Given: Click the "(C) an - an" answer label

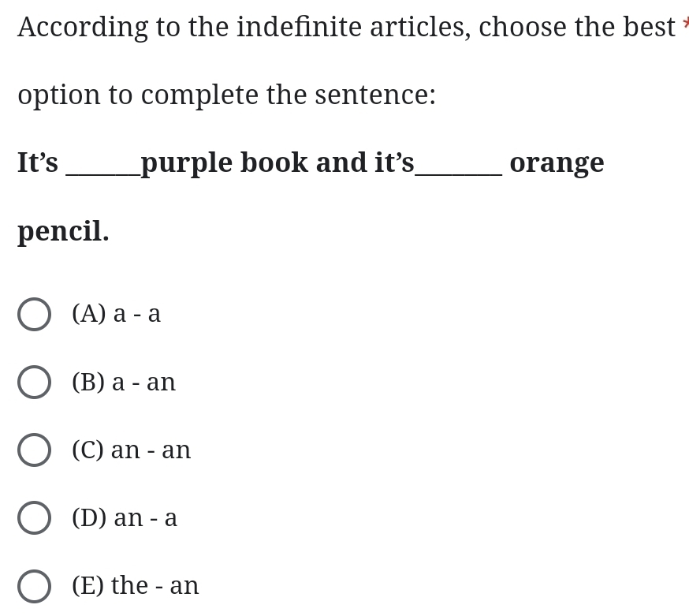Looking at the screenshot, I should [131, 450].
